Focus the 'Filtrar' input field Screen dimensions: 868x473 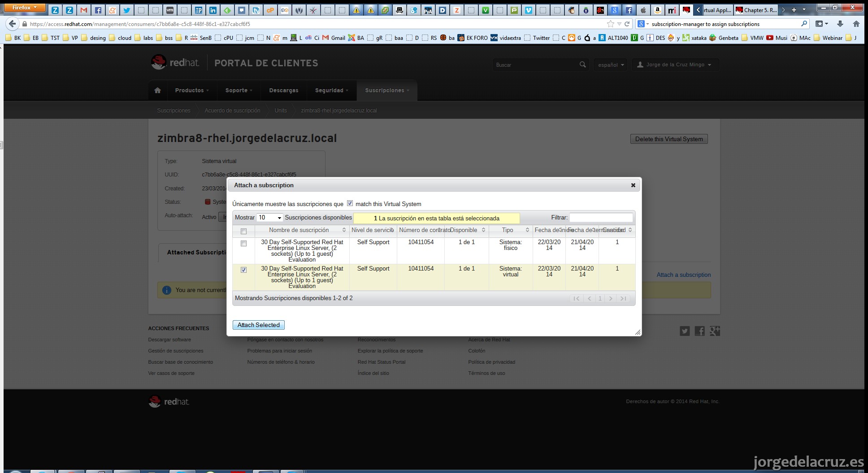pyautogui.click(x=601, y=218)
